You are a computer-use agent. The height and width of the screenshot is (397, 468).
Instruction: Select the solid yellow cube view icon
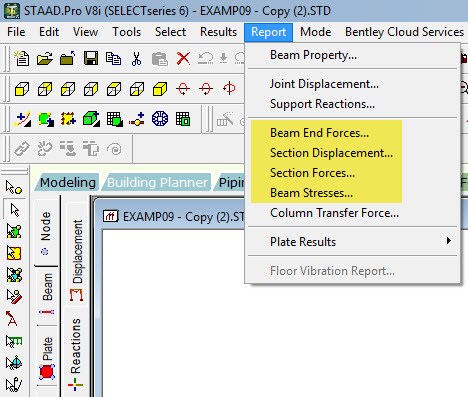point(160,89)
